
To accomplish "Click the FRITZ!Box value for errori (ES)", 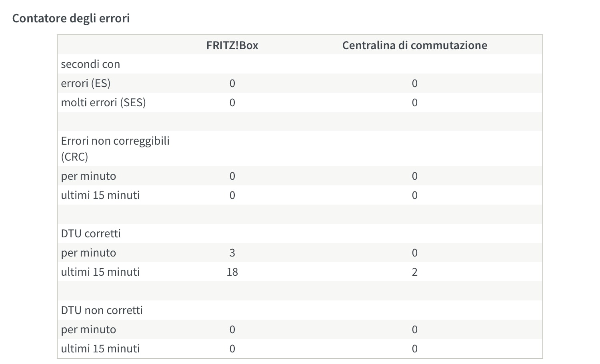I will click(232, 84).
